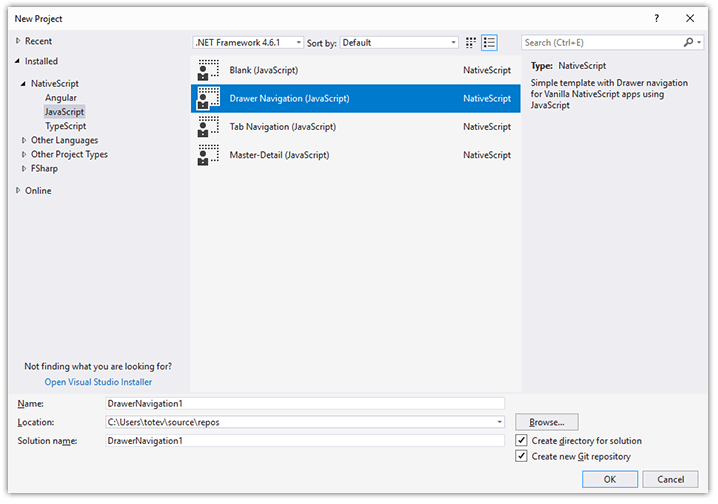Click the OK button
Screen dimensions: 718x504
(x=609, y=479)
